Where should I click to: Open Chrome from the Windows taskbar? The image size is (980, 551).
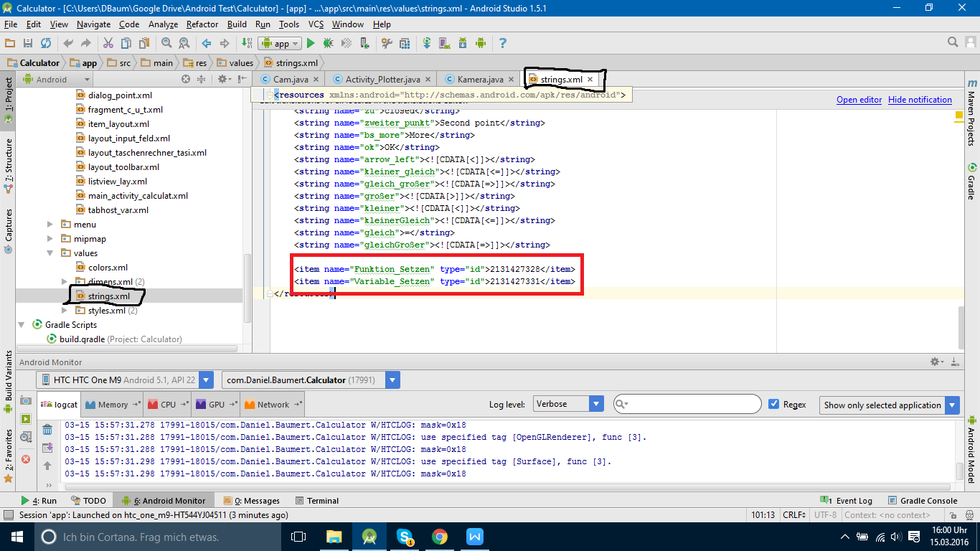pos(440,537)
